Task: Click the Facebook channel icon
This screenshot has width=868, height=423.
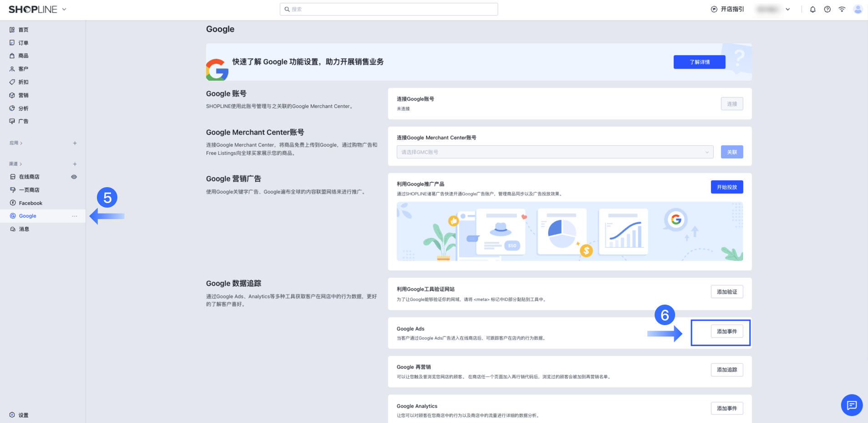Action: pos(13,203)
